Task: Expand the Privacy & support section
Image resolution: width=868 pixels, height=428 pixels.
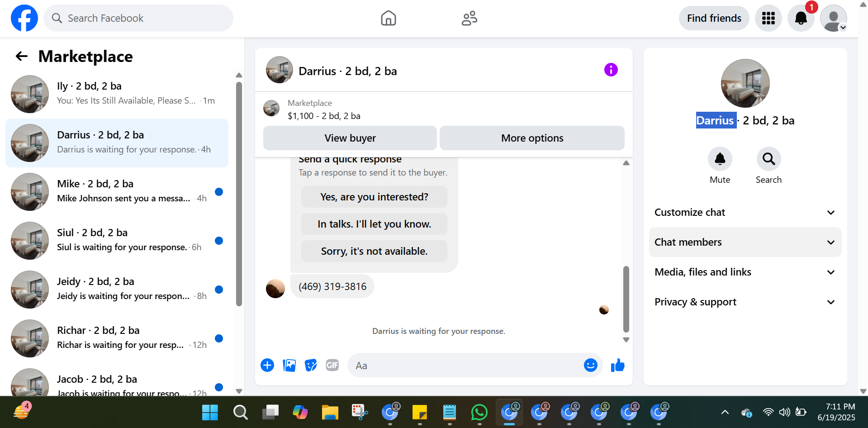Action: [745, 302]
